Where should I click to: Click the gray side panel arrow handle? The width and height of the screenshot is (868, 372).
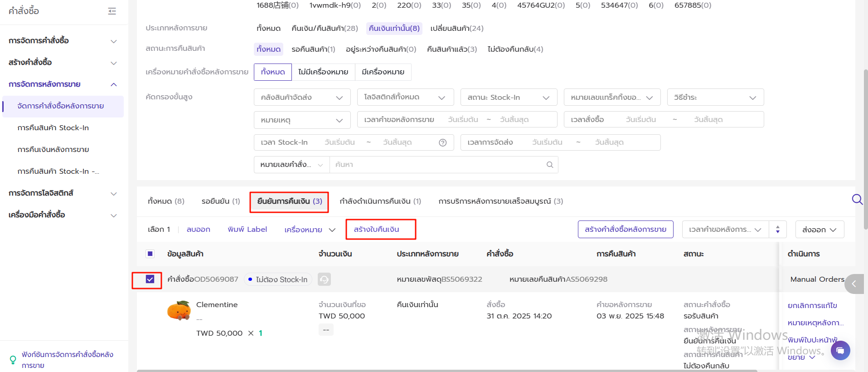(854, 284)
